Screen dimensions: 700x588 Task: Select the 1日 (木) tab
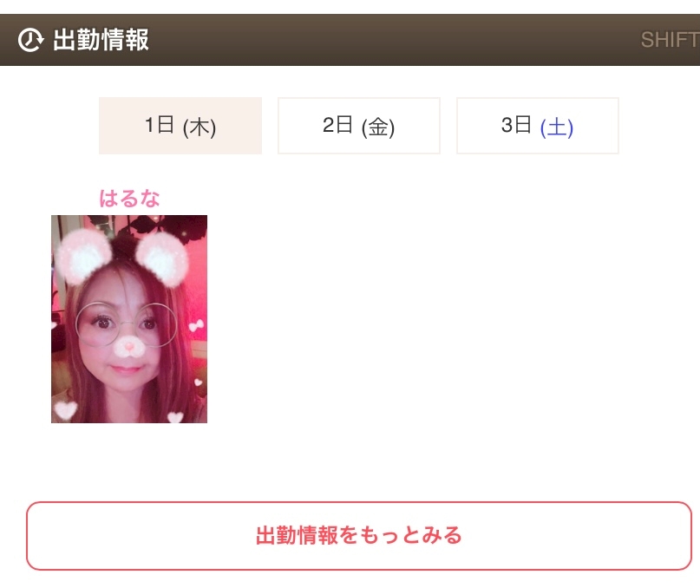click(x=180, y=126)
